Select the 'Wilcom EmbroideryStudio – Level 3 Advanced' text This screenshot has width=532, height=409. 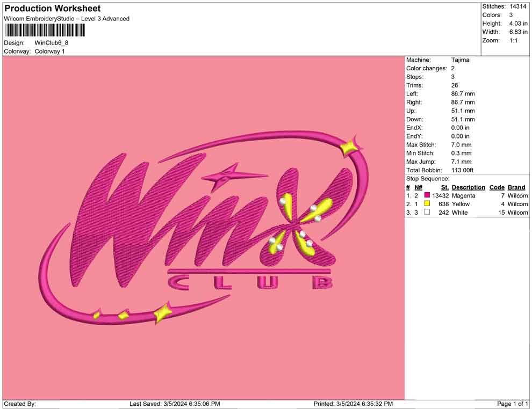[x=67, y=19]
